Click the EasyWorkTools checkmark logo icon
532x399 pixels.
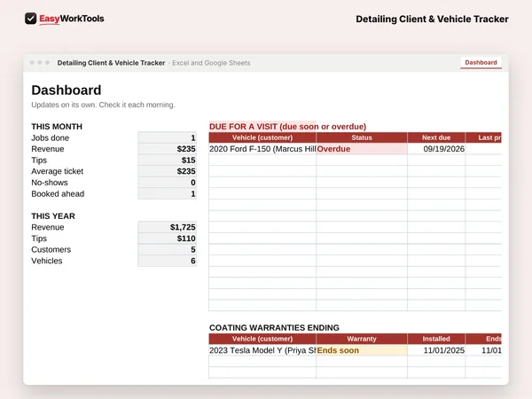[x=30, y=19]
